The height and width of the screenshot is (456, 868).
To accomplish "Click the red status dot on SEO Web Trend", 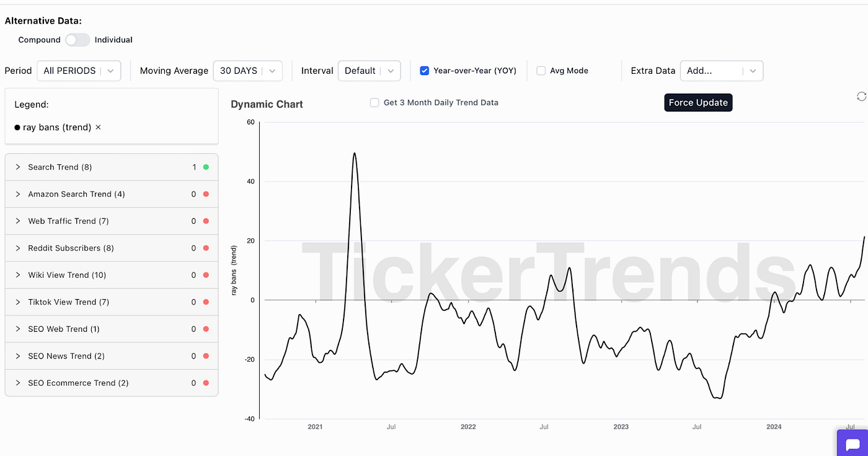I will tap(206, 329).
